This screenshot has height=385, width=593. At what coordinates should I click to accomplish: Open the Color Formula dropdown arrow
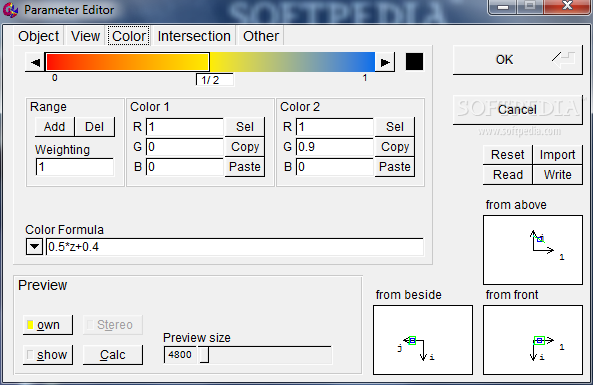[x=34, y=247]
